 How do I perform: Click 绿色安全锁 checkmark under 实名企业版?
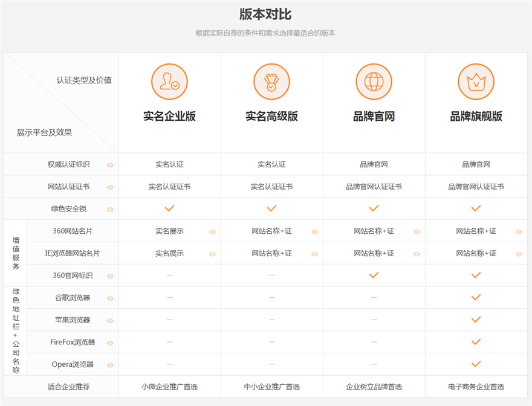coord(170,208)
